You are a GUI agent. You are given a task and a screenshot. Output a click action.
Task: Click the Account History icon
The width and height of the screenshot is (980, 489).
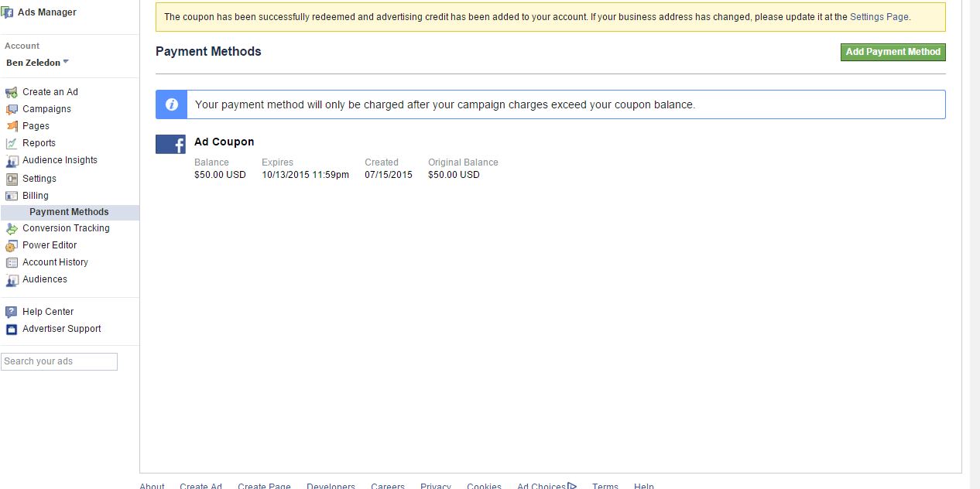click(x=12, y=262)
